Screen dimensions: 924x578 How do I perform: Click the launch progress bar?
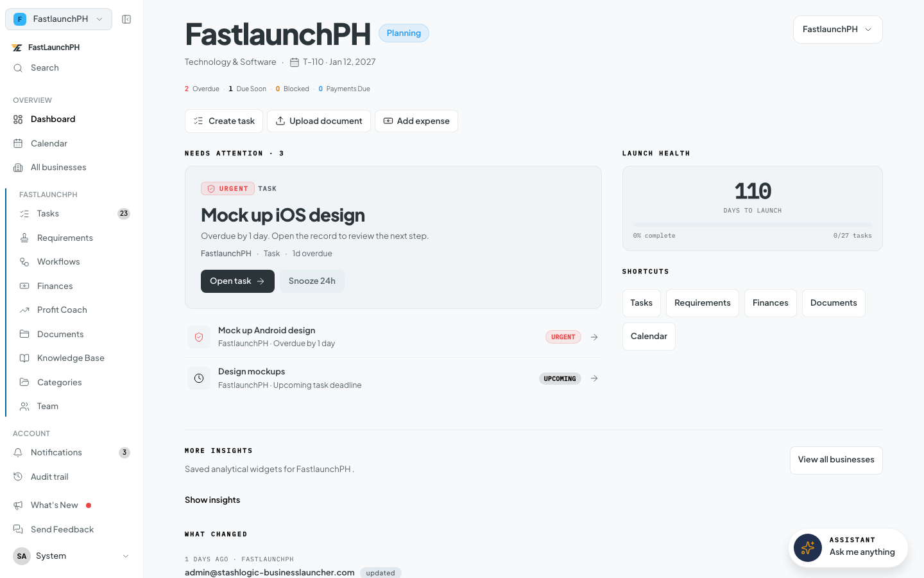click(x=752, y=225)
